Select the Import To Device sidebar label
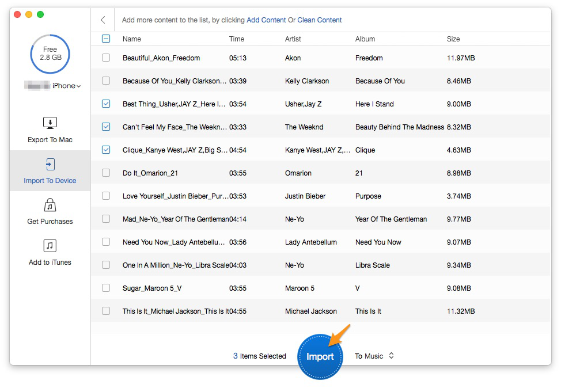The width and height of the screenshot is (561, 392). 50,181
